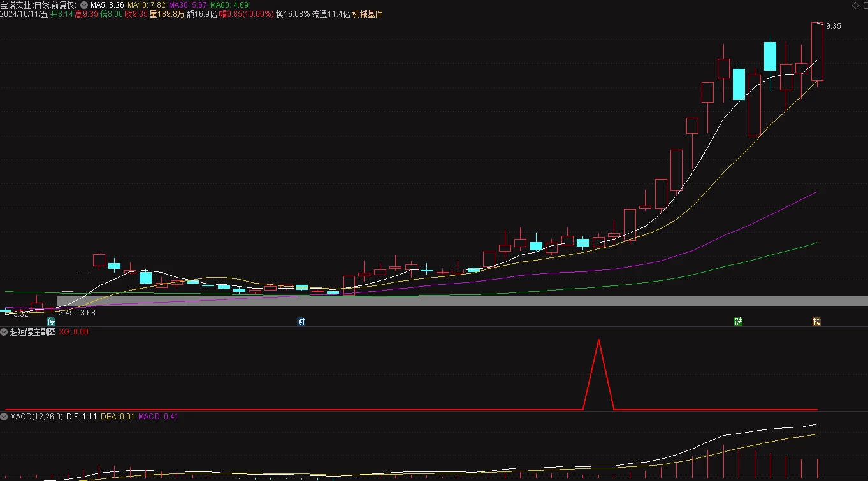
Task: Open the 机械基件 sector link
Action: tap(368, 14)
